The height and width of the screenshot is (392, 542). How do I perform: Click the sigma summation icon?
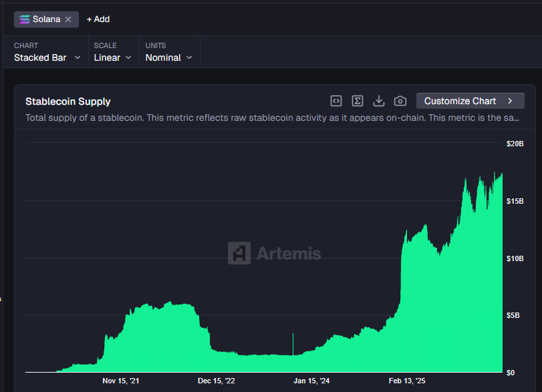[x=358, y=101]
